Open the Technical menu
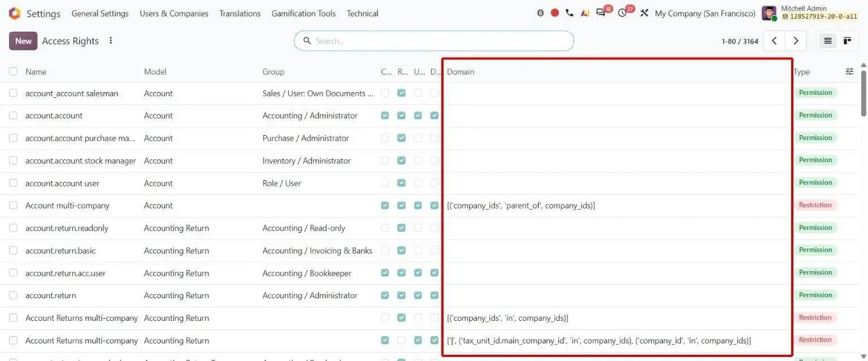Image resolution: width=868 pixels, height=361 pixels. click(363, 13)
